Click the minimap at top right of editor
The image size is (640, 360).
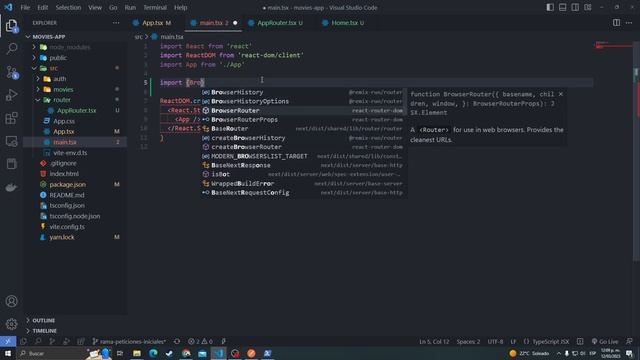click(x=613, y=45)
